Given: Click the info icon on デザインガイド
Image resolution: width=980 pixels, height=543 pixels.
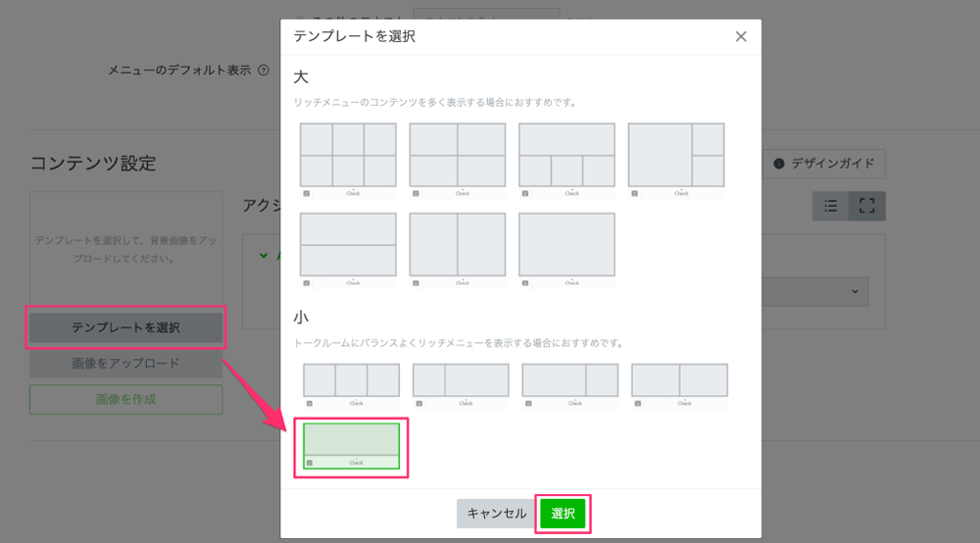Looking at the screenshot, I should point(779,164).
